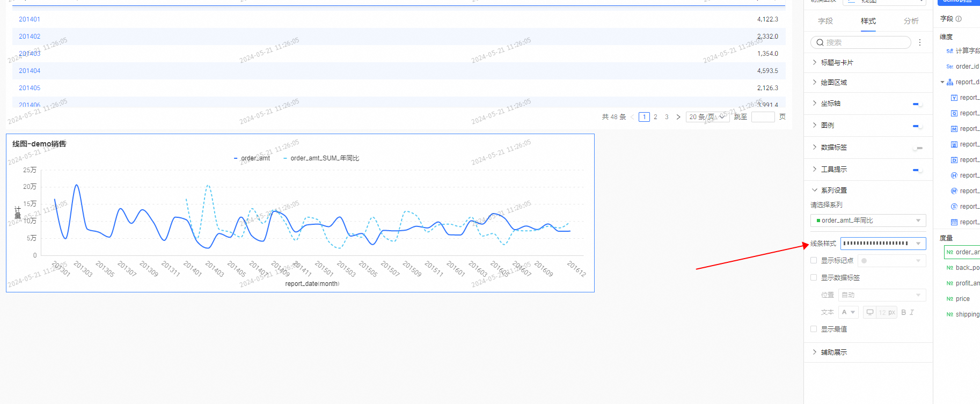Switch to the 分析 tab

click(x=911, y=21)
